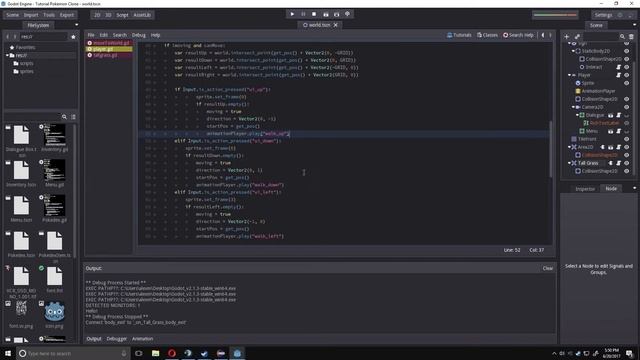Switch to 2D workspace

[97, 15]
